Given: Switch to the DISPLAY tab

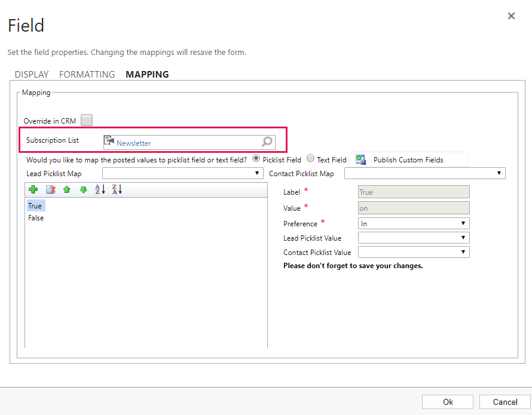Looking at the screenshot, I should (32, 74).
